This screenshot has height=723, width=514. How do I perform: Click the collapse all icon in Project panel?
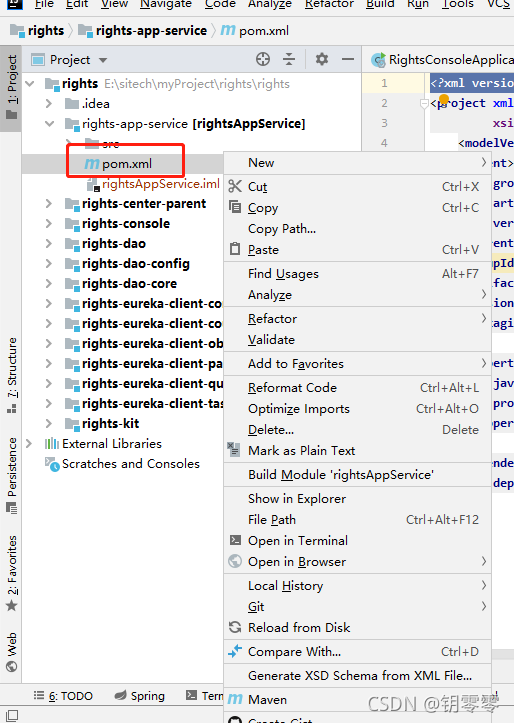coord(289,59)
